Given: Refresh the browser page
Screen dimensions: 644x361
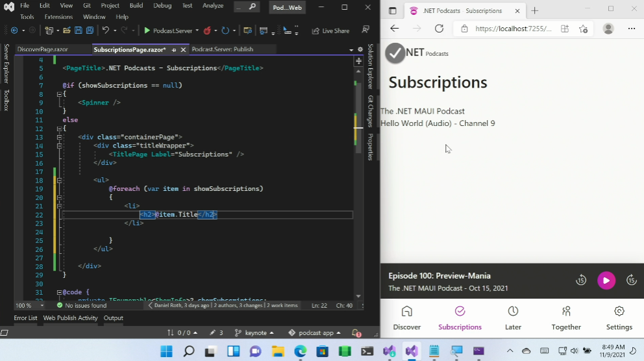Looking at the screenshot, I should [x=439, y=29].
